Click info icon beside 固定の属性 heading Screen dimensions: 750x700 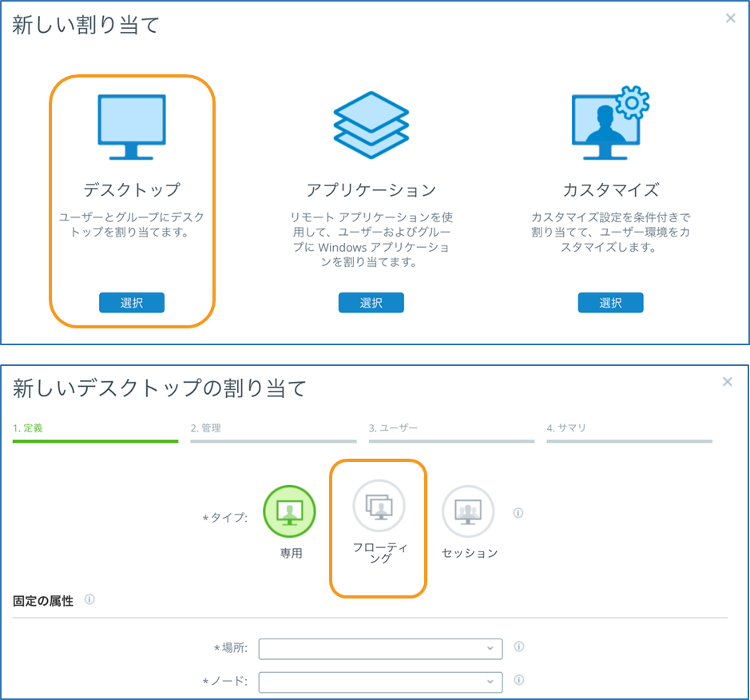89,599
